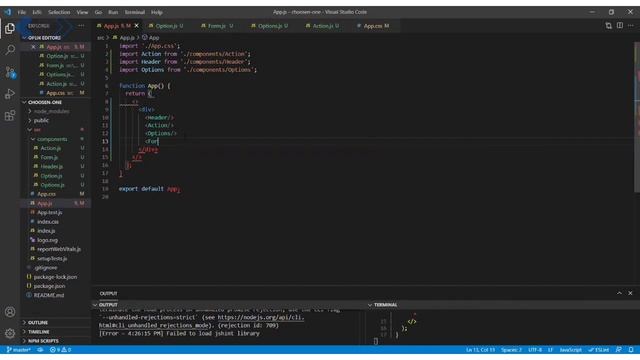Open the Help menu
640x360 pixels.
(157, 12)
